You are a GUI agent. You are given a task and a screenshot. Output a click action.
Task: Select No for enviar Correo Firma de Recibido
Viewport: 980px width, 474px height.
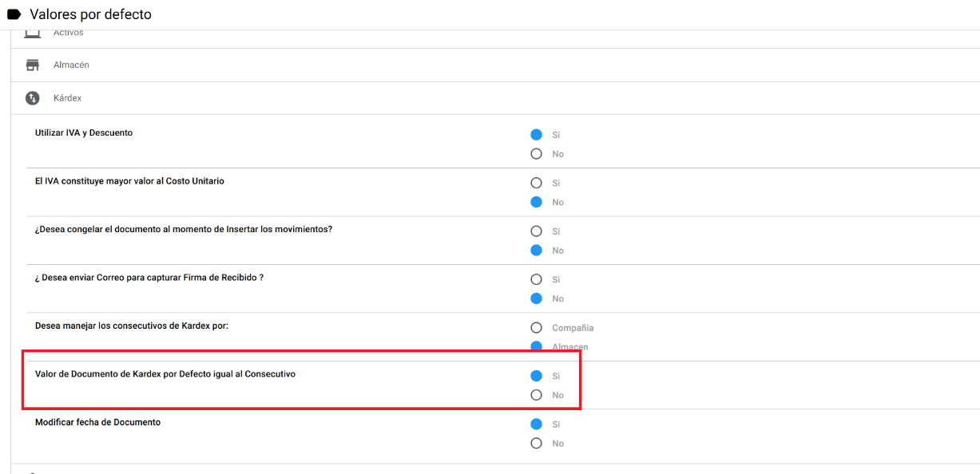(536, 298)
